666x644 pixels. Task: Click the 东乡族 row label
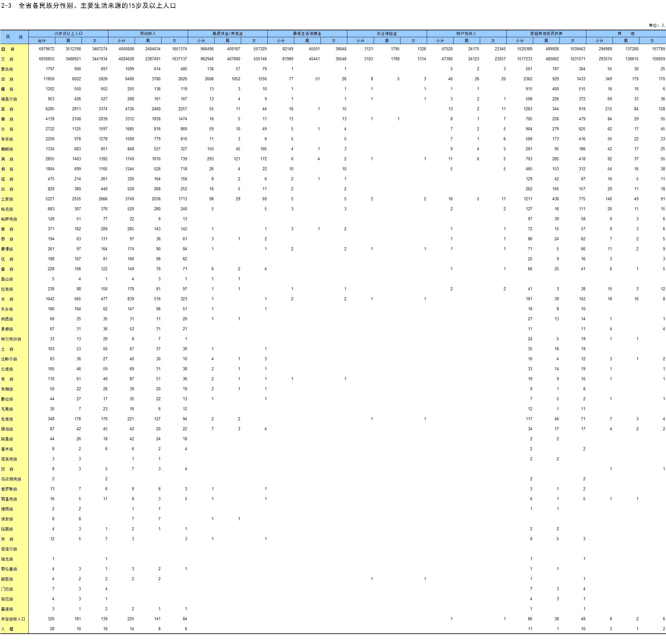(7, 309)
